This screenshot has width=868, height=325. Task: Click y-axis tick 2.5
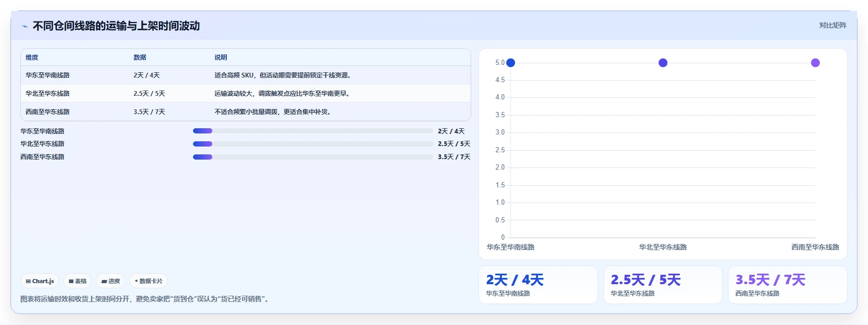tap(500, 150)
